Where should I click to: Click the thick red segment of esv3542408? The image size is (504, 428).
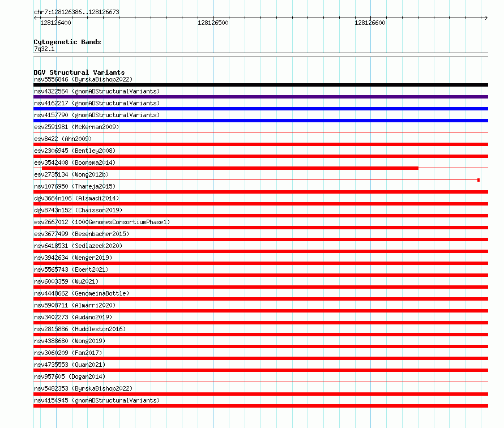(x=230, y=168)
